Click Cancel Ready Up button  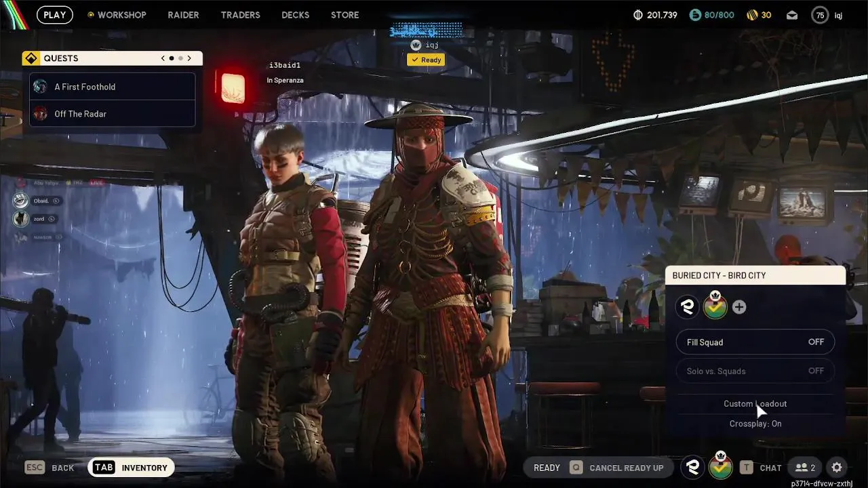coord(616,468)
